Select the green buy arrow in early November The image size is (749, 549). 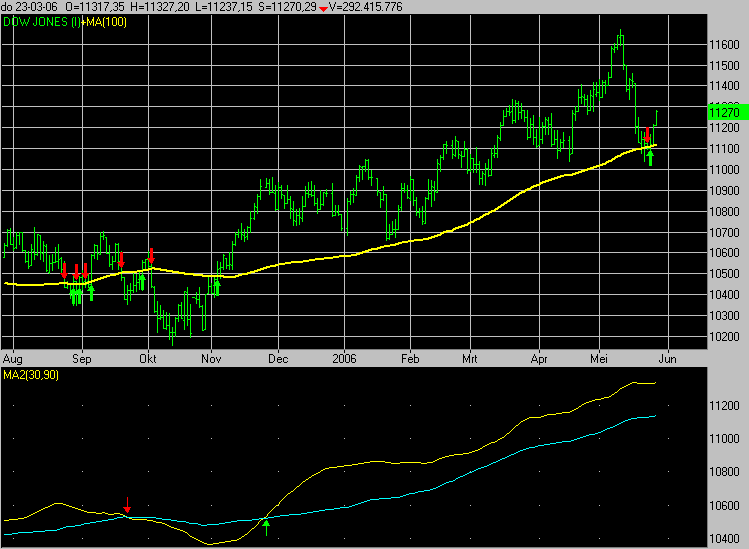216,288
